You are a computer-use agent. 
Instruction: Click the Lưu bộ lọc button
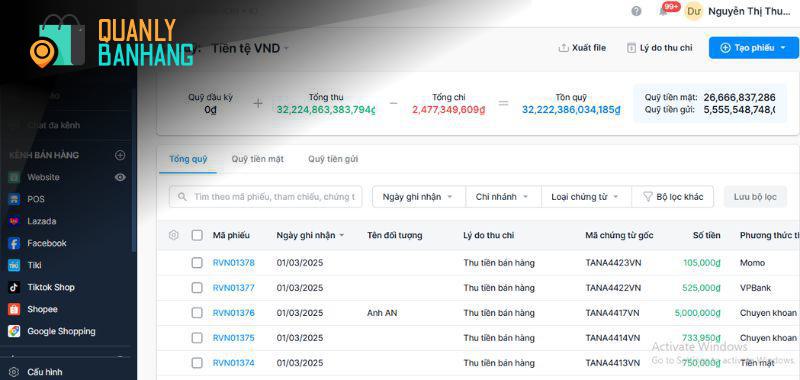click(x=755, y=197)
